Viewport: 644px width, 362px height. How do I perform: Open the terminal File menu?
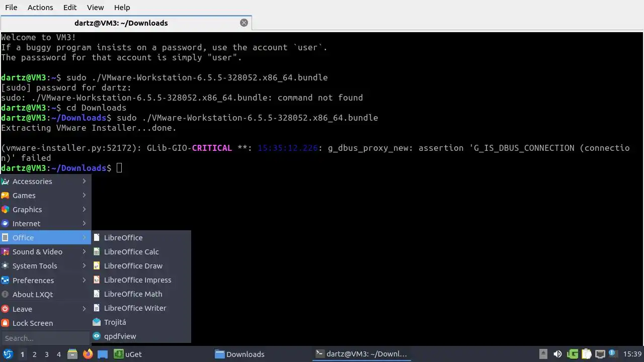11,7
